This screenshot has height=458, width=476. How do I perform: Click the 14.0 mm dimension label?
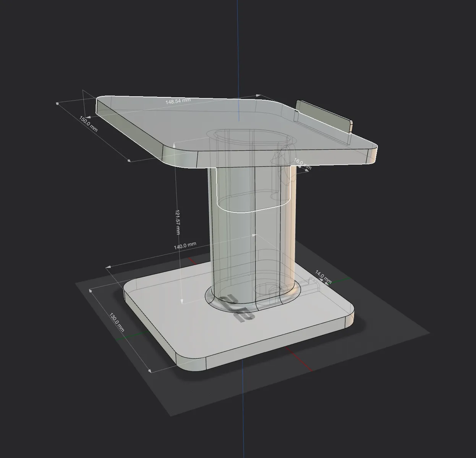pyautogui.click(x=323, y=277)
